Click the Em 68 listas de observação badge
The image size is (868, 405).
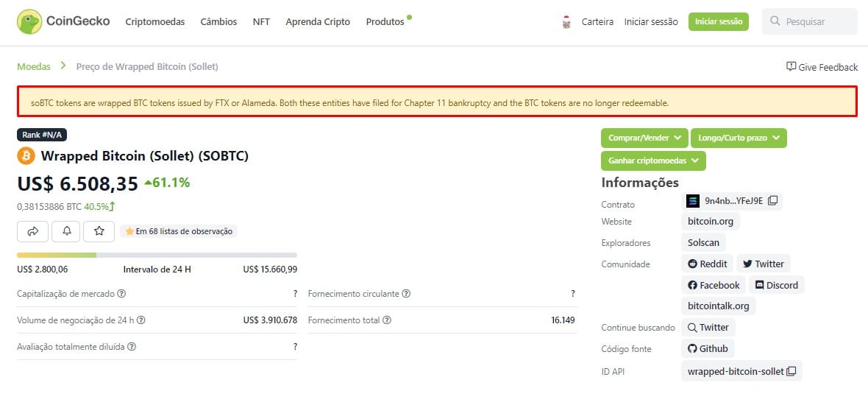(179, 232)
